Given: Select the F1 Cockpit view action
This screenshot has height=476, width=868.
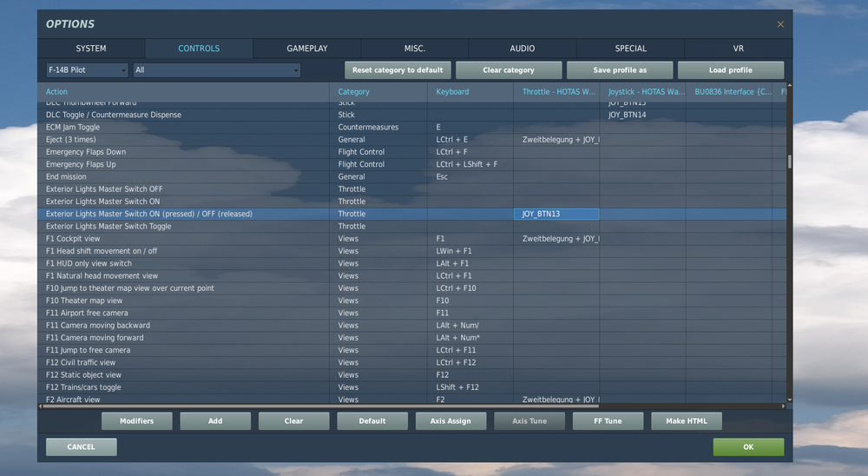Looking at the screenshot, I should [x=411, y=239].
